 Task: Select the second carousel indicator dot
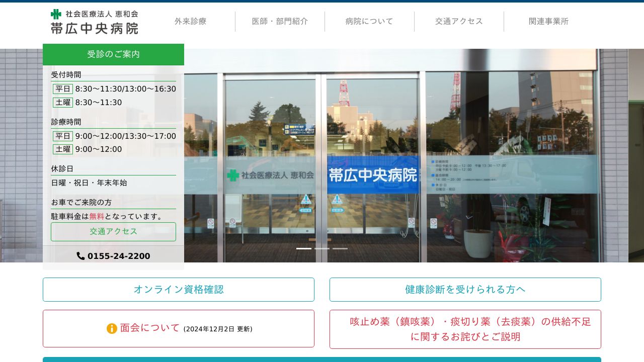tap(322, 248)
